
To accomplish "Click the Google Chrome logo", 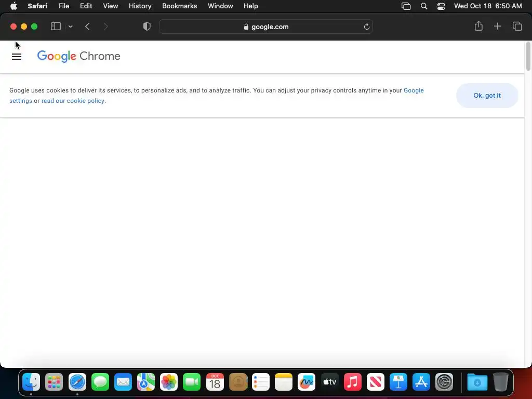I will tap(79, 56).
